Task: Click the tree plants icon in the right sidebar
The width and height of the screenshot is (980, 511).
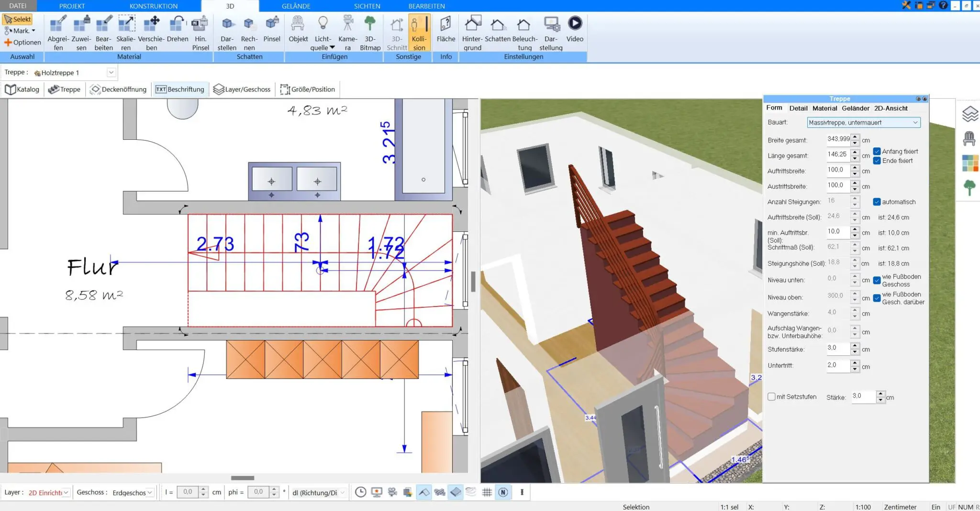Action: coord(969,187)
